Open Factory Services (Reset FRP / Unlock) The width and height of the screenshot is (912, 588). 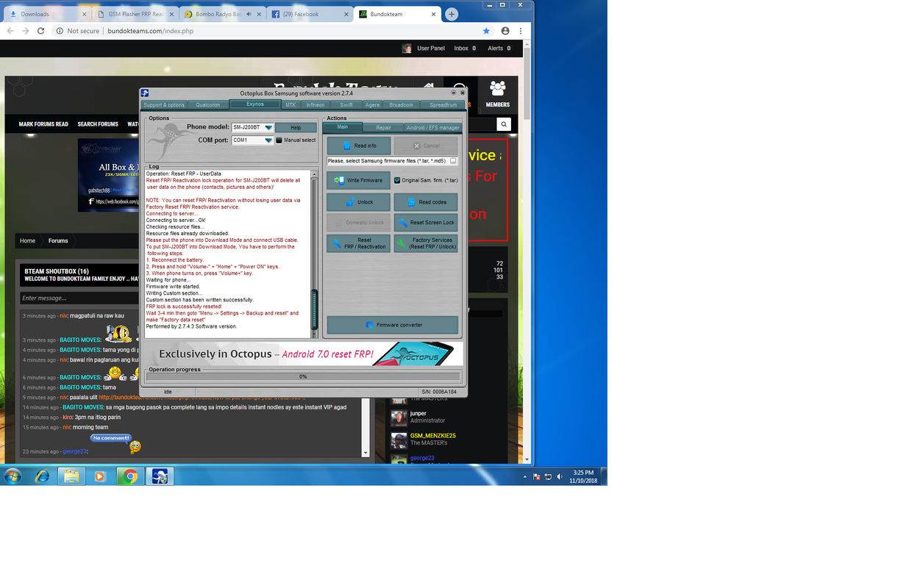pos(426,243)
